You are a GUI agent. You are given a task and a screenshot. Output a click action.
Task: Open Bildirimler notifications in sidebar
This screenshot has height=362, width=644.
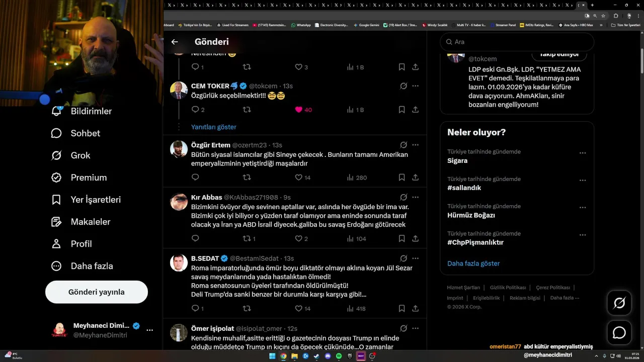click(82, 111)
